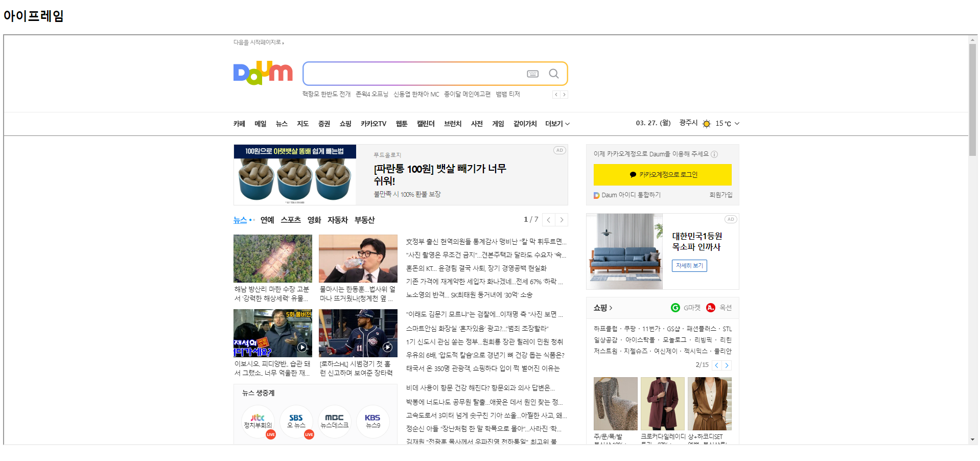Go to next news page arrow
Screen dimensions: 980x461
tap(562, 220)
